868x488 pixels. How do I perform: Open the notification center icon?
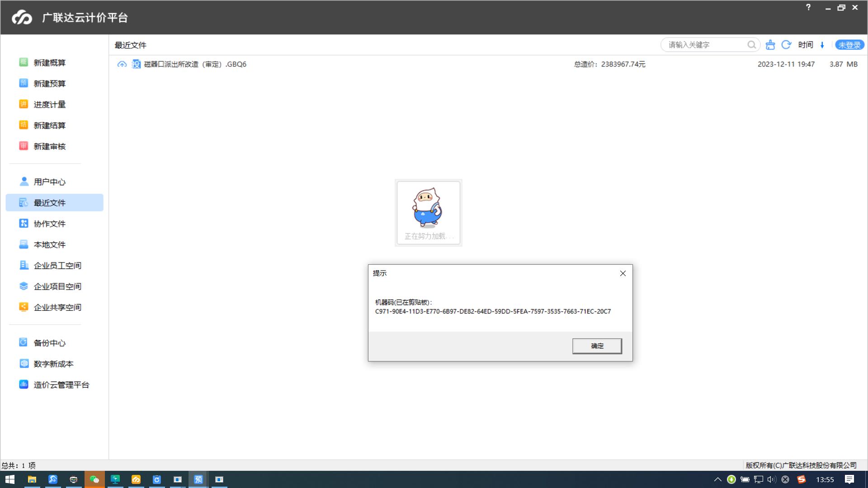coord(849,479)
